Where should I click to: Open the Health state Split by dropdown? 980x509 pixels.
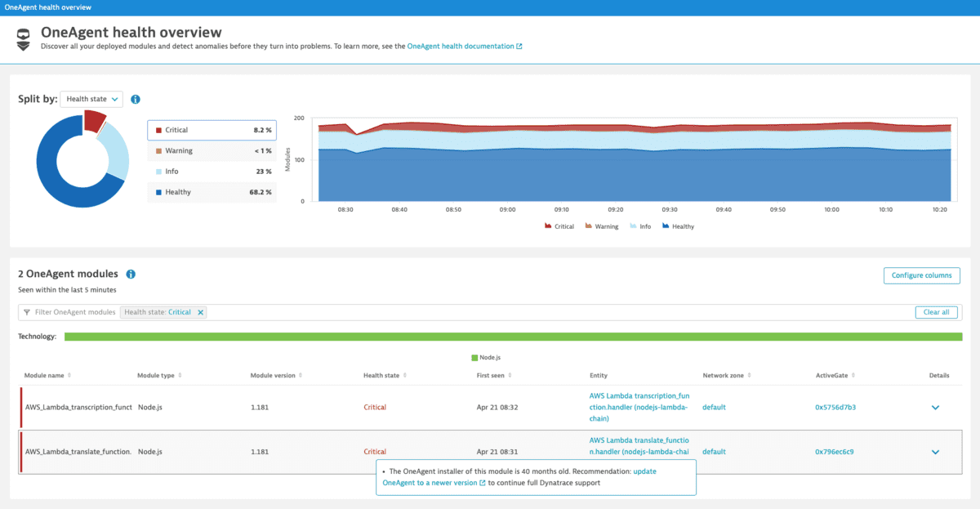91,99
